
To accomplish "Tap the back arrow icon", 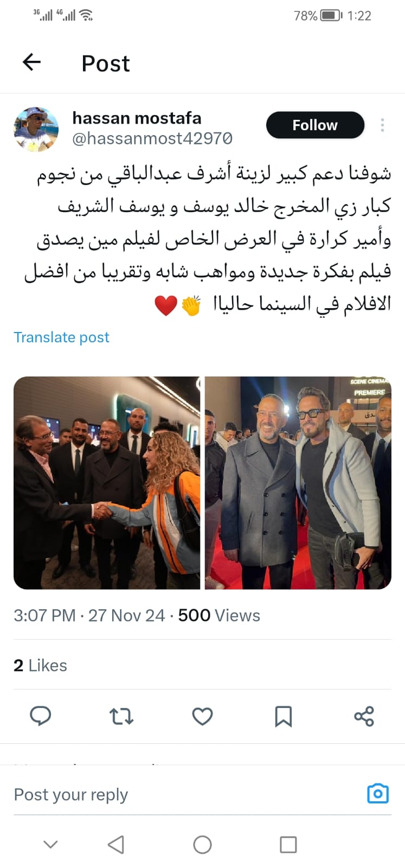I will [x=31, y=62].
